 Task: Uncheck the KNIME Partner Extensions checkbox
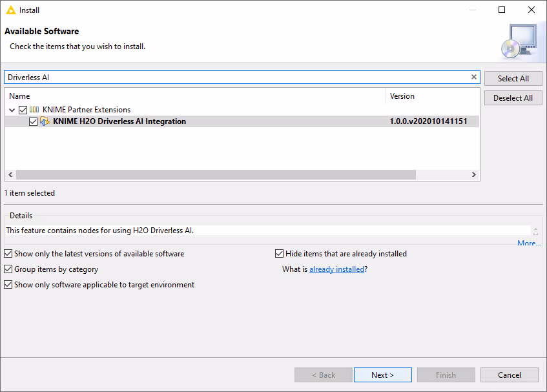[23, 110]
